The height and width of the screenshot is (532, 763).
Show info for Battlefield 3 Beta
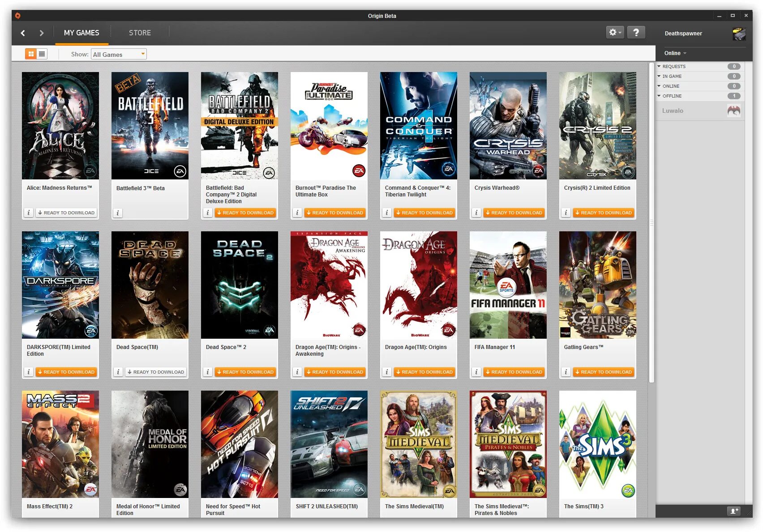(118, 213)
